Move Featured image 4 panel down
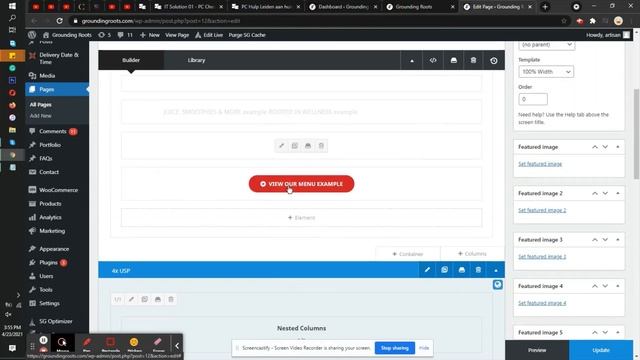Screen dimensions: 640x360 (605, 286)
